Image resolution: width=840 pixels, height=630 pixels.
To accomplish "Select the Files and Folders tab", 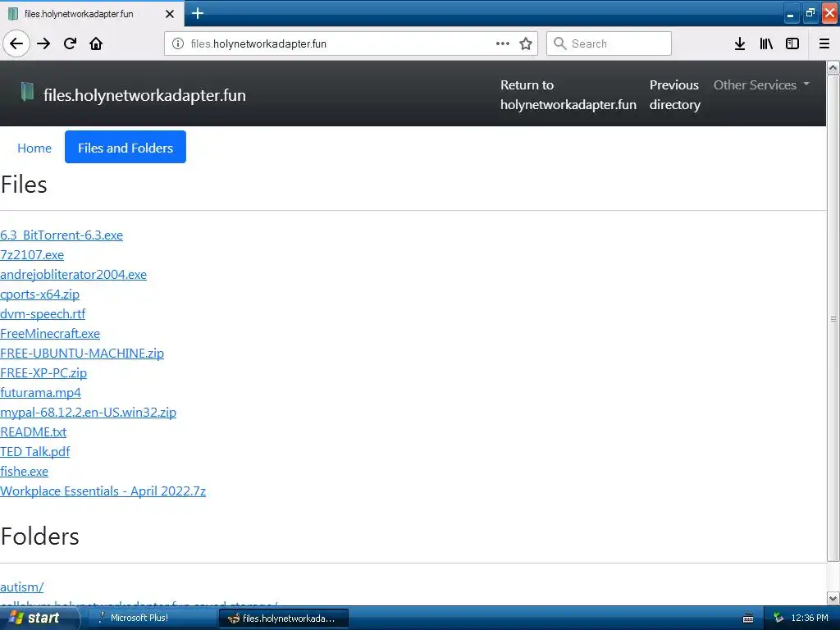I will tap(126, 148).
